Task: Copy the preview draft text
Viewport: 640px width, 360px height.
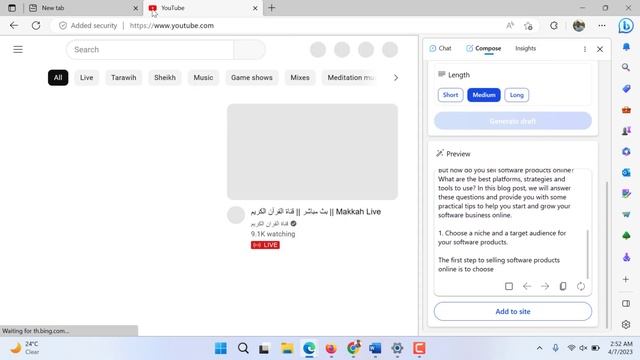Action: [563, 286]
